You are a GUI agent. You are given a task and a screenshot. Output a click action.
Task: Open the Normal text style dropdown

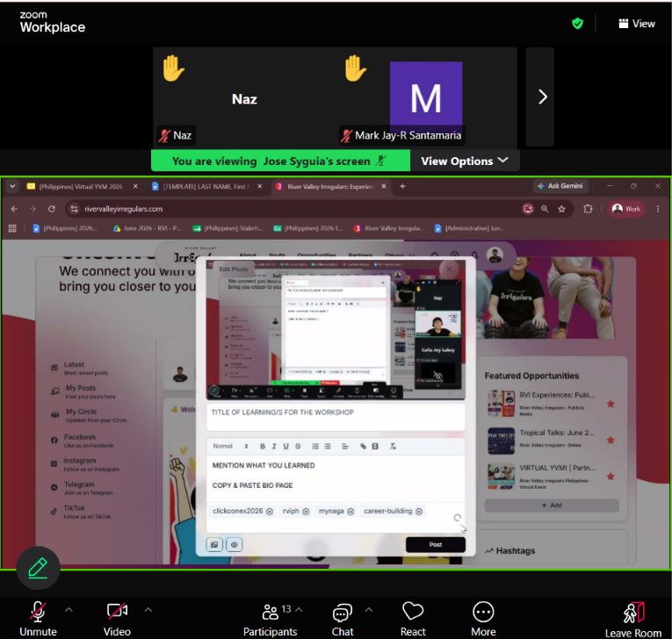(x=230, y=446)
